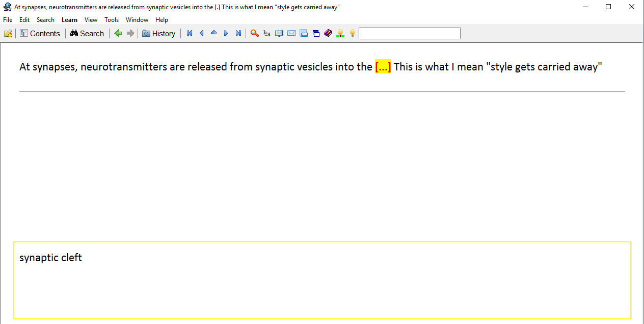Open the Search tool with binoculars
The width and height of the screenshot is (644, 324).
pos(87,34)
